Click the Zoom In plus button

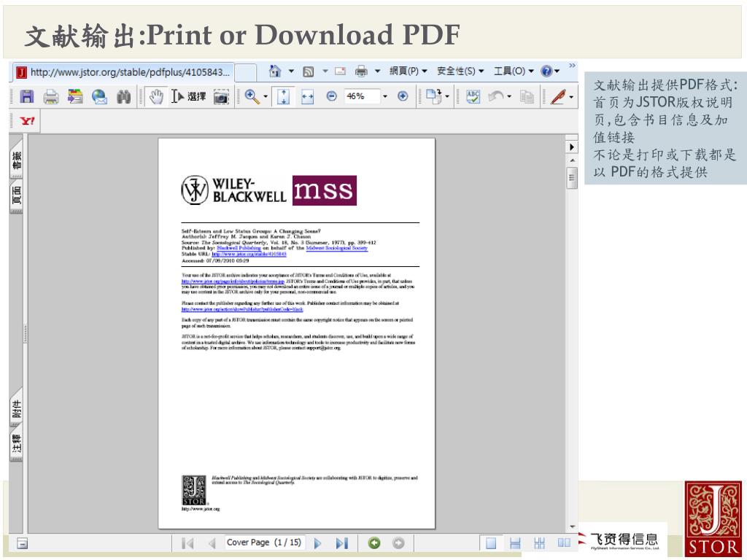coord(403,96)
